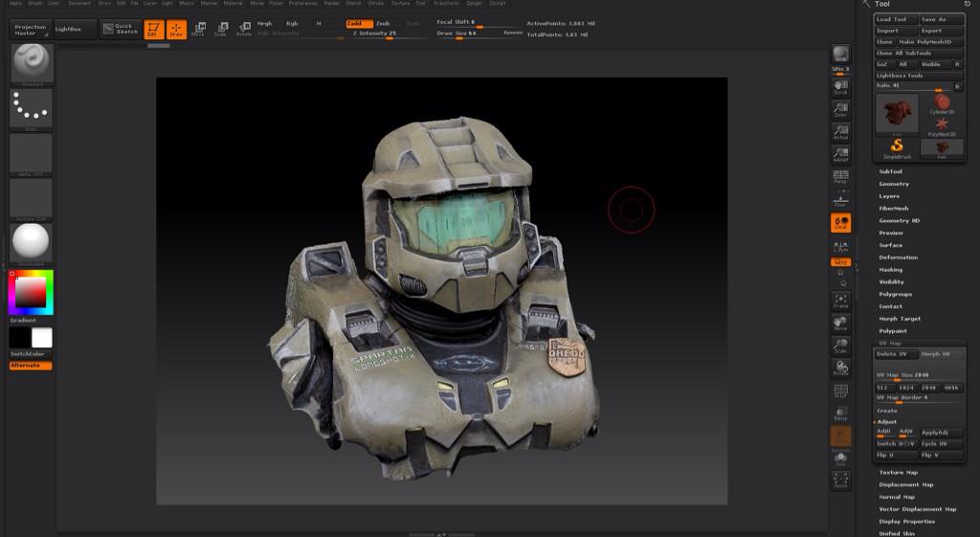This screenshot has width=980, height=537.
Task: Select the Cylinder3D tool icon
Action: (x=942, y=103)
